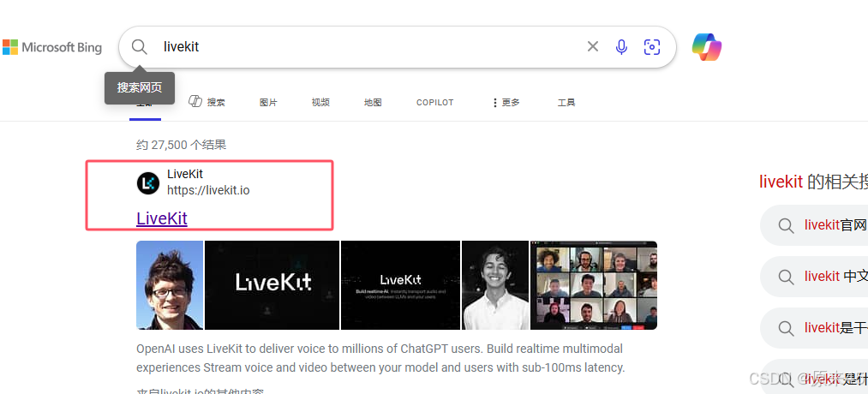Click the LiveKit site favicon
The width and height of the screenshot is (868, 394).
(x=147, y=183)
